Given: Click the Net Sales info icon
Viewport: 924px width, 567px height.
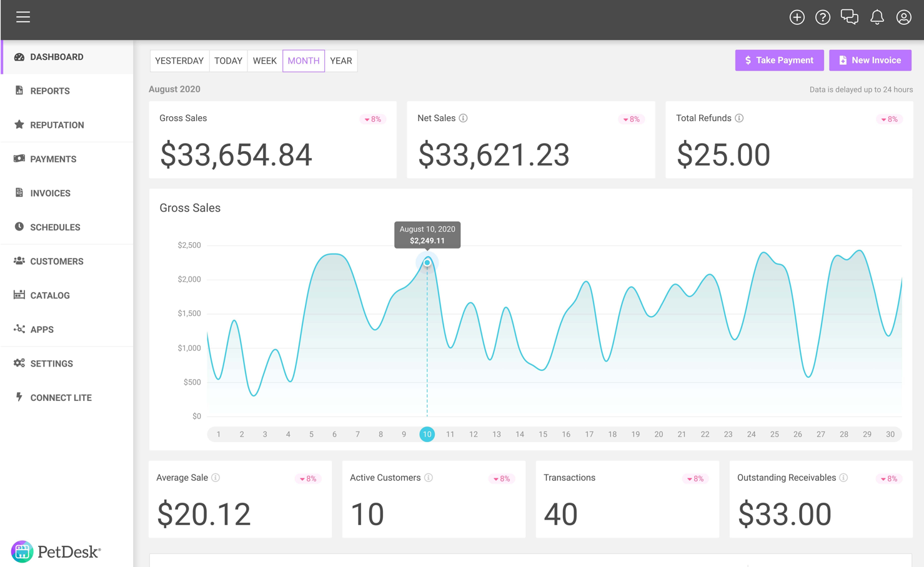Looking at the screenshot, I should 464,118.
